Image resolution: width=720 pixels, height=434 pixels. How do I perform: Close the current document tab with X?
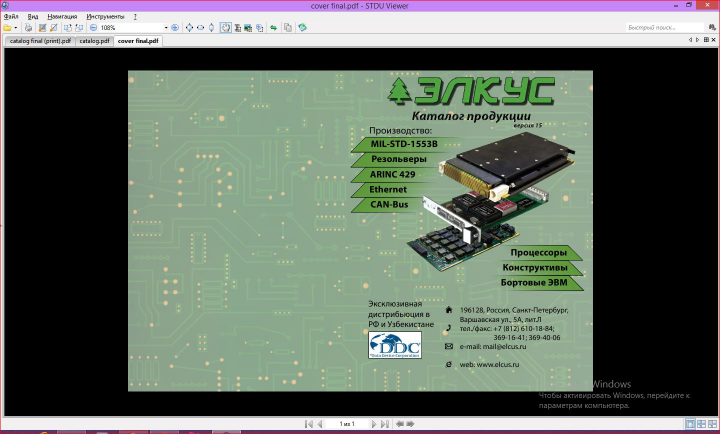[714, 40]
